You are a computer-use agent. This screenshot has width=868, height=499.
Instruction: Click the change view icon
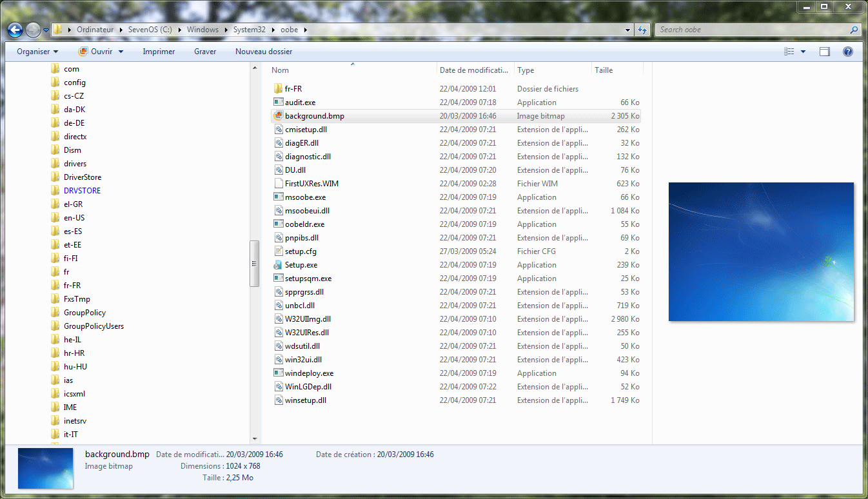pos(789,52)
